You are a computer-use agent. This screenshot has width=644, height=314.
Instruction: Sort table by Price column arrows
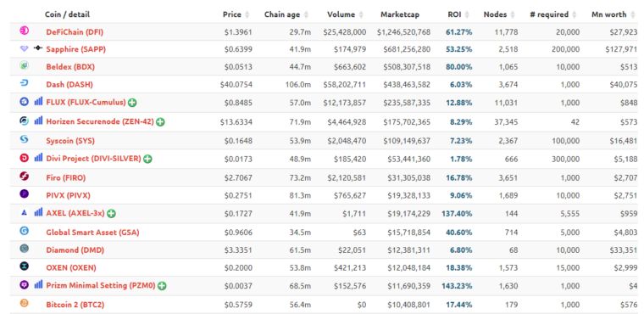247,14
